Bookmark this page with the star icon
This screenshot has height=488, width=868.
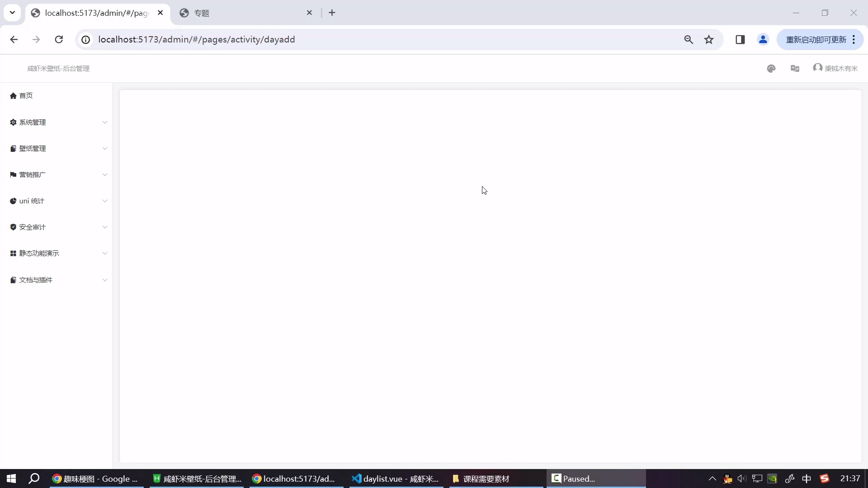click(x=709, y=40)
